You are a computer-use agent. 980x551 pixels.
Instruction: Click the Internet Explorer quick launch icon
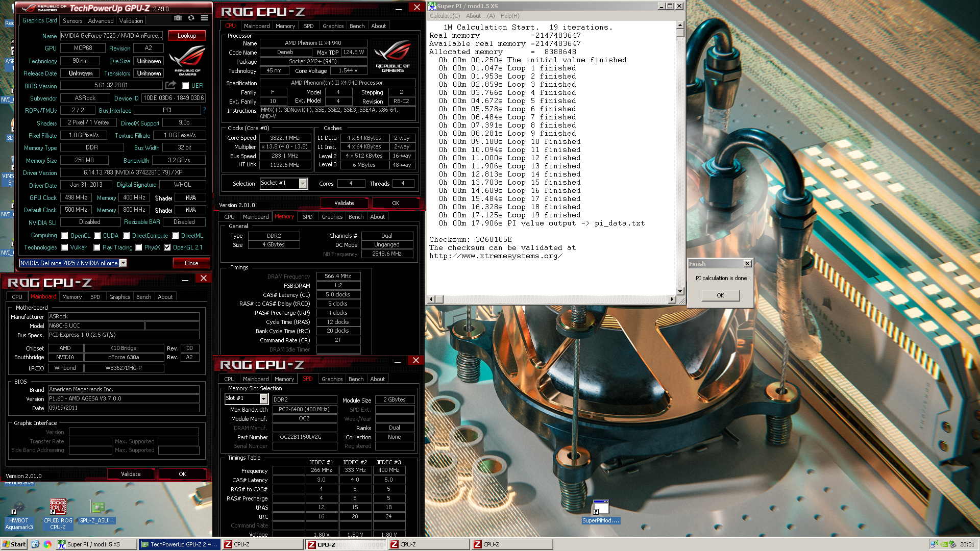[35, 544]
